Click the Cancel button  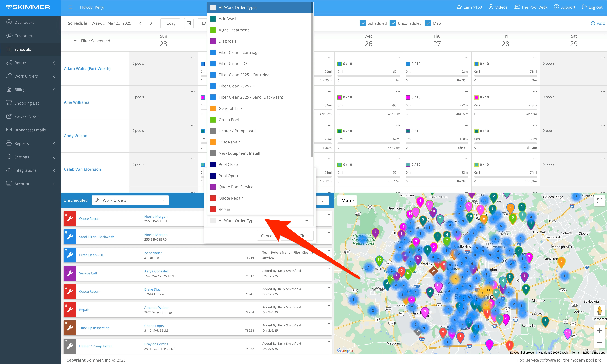coord(267,235)
